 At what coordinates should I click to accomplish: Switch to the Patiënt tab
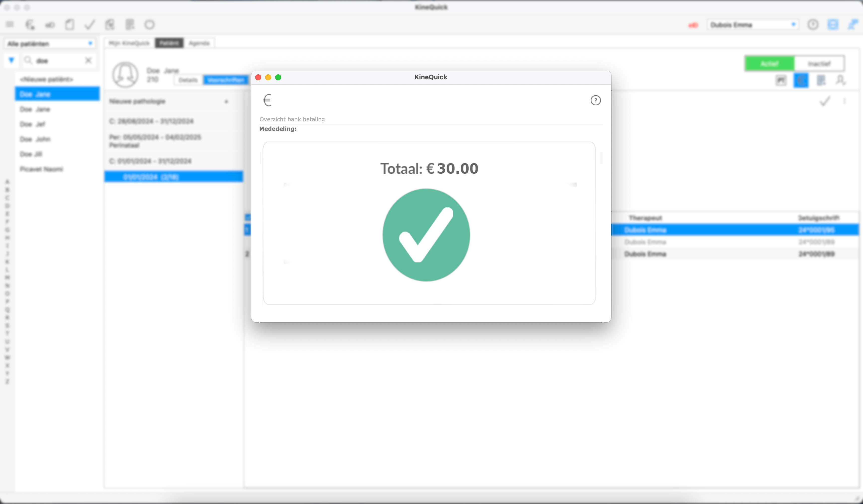click(x=169, y=43)
